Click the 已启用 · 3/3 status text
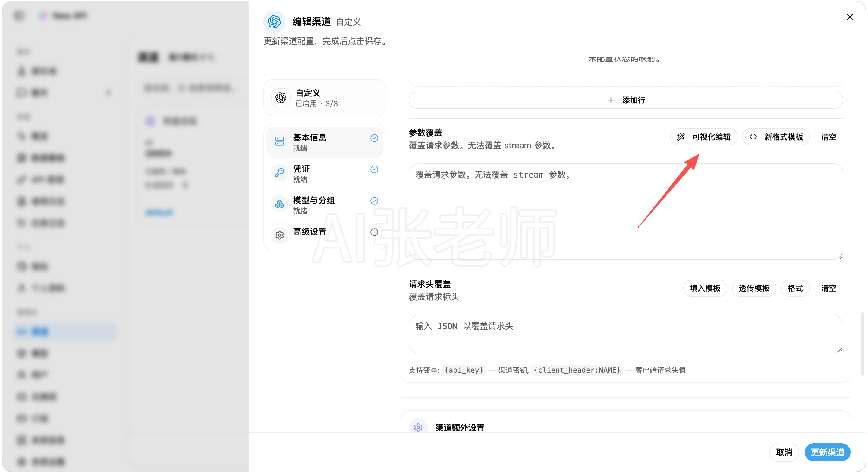Viewport: 868px width, 474px height. click(316, 103)
